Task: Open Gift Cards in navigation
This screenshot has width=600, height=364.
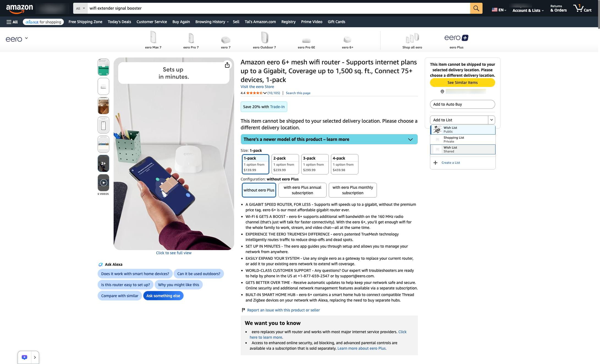Action: 336,22
